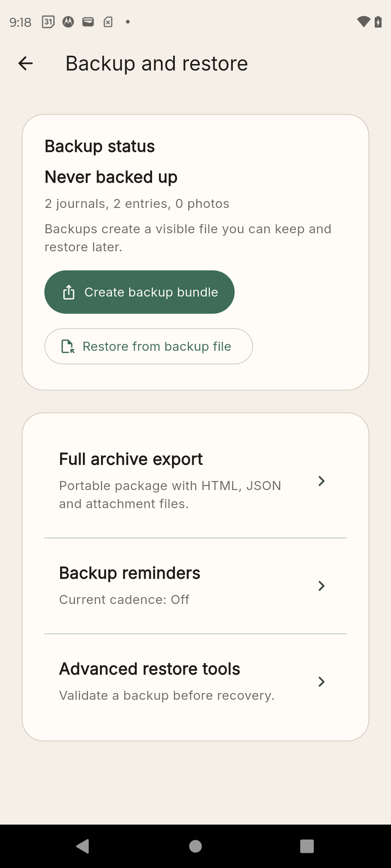The width and height of the screenshot is (391, 868).
Task: Tap the battery indicator icon
Action: coord(378,22)
